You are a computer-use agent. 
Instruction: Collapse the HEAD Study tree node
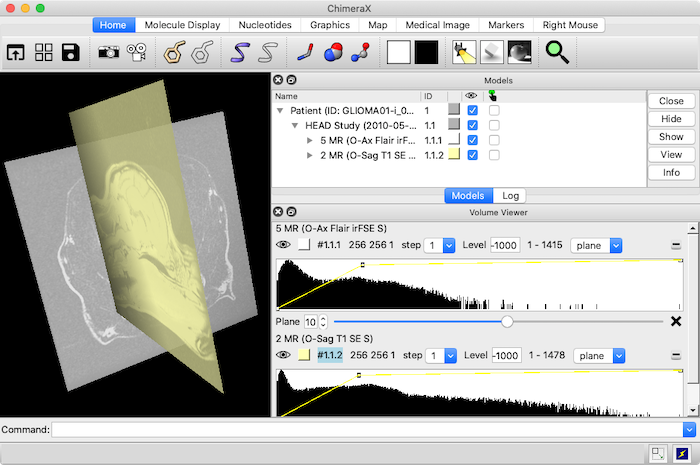point(295,125)
